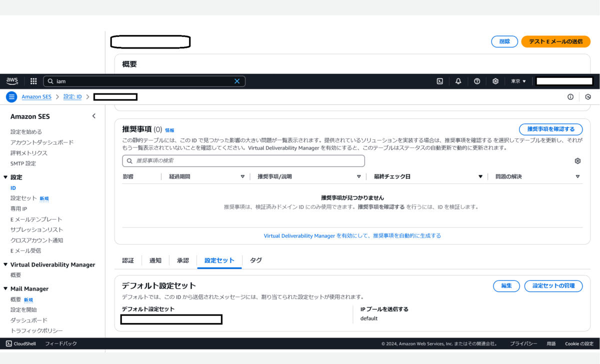Switch to the 認証 tab
The image size is (600, 364).
[128, 260]
